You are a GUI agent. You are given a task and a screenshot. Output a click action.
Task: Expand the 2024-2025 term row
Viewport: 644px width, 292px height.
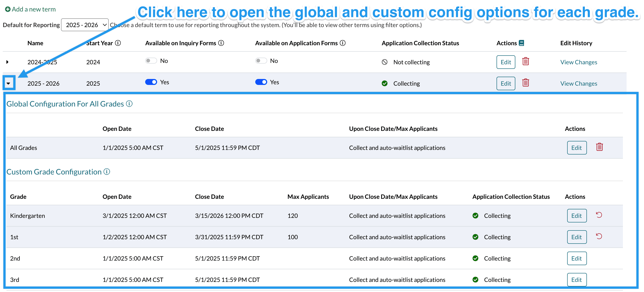pos(7,62)
